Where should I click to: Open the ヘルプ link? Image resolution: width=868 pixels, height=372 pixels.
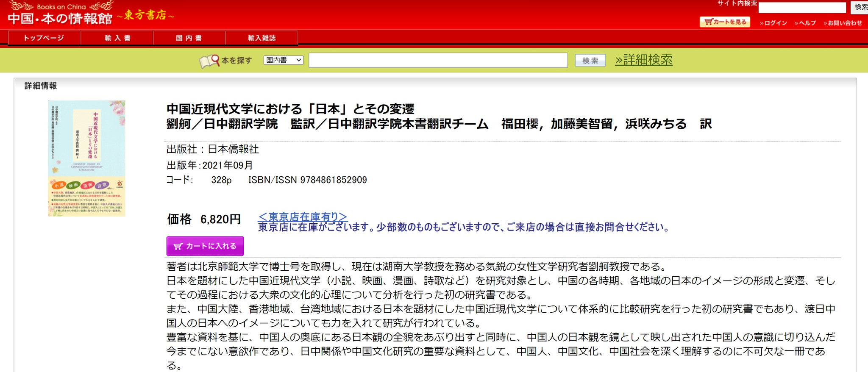tap(805, 23)
